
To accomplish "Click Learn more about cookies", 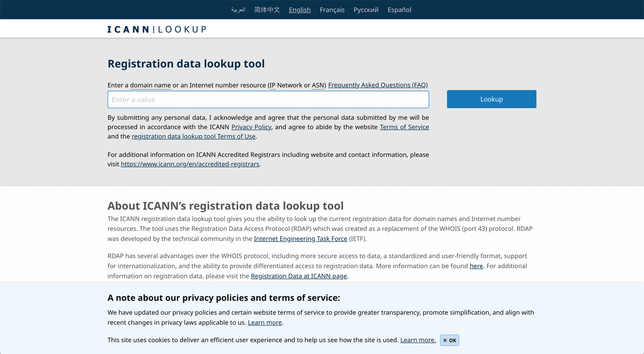I will (418, 340).
